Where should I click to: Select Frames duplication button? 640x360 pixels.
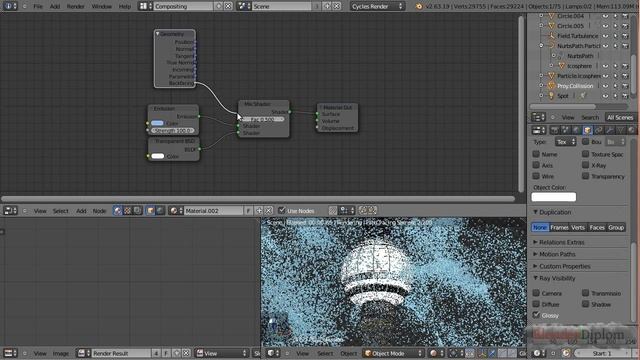point(559,227)
